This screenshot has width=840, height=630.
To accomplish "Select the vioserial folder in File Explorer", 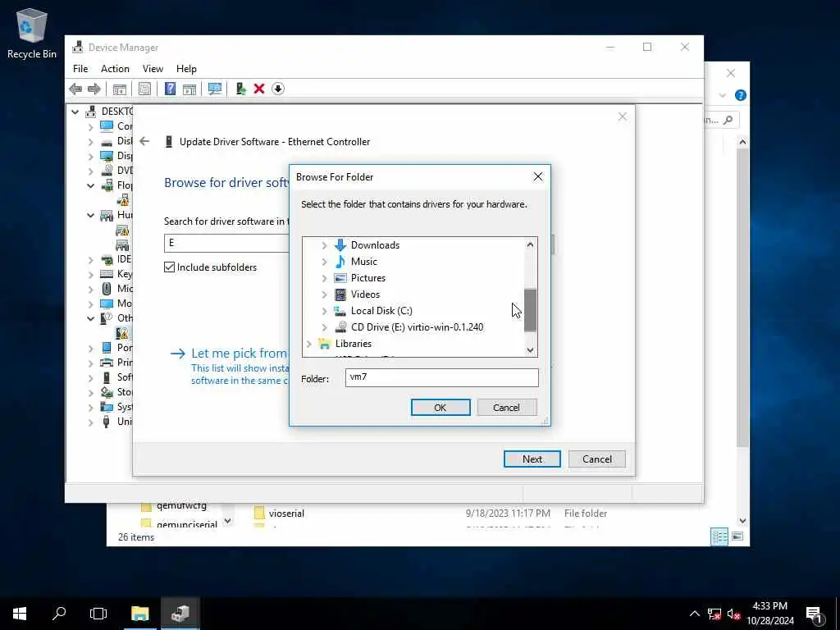I will pos(286,514).
